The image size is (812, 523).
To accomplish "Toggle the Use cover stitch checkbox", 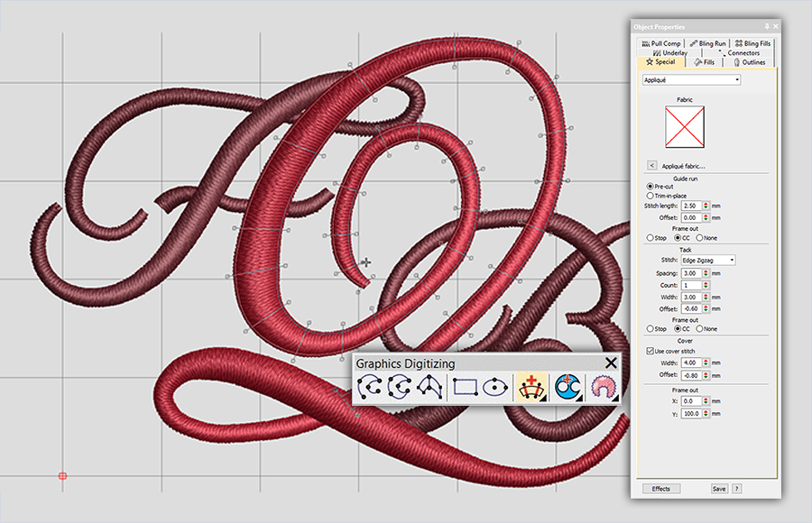I will point(651,353).
